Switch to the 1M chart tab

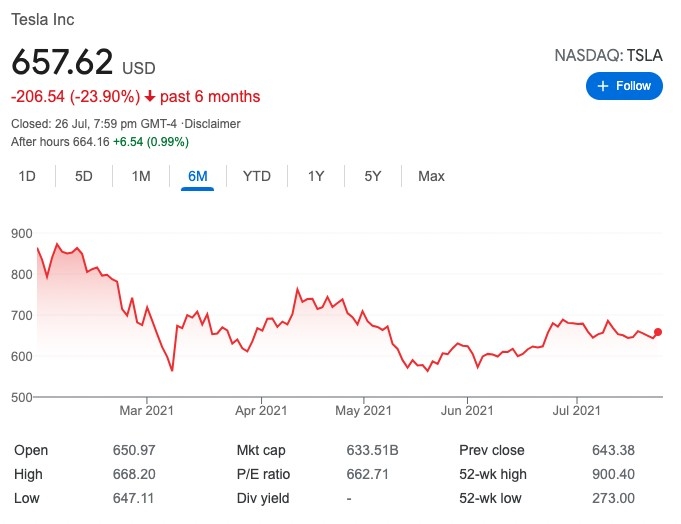click(141, 176)
